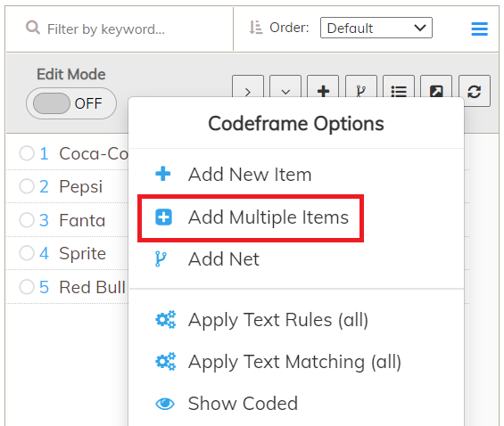Click the bulleted list toolbar icon
The image size is (504, 426).
399,86
